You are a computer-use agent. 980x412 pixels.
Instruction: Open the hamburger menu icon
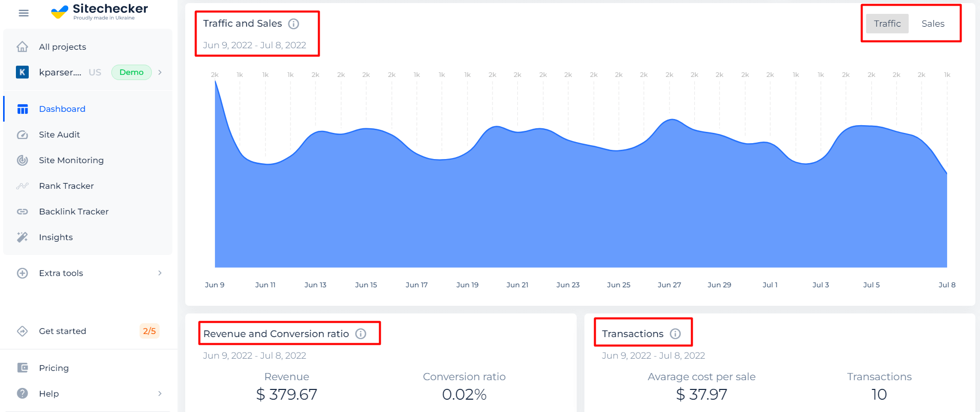pyautogui.click(x=24, y=13)
